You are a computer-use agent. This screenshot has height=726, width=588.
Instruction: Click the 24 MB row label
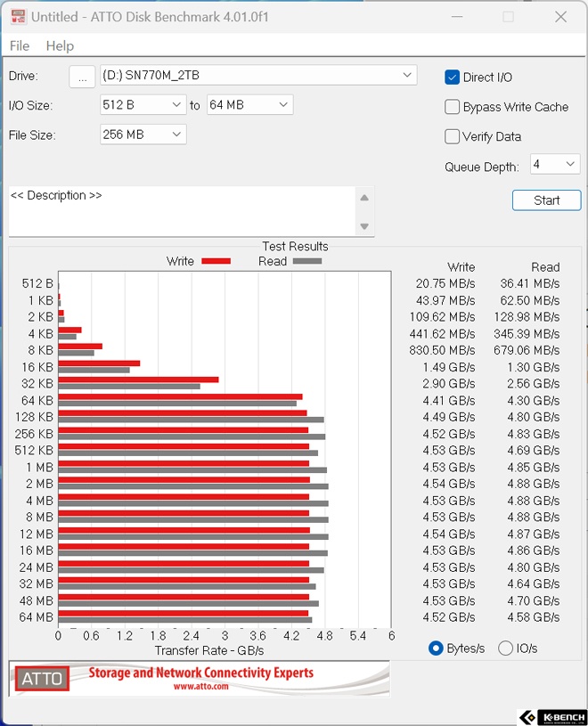coord(37,567)
